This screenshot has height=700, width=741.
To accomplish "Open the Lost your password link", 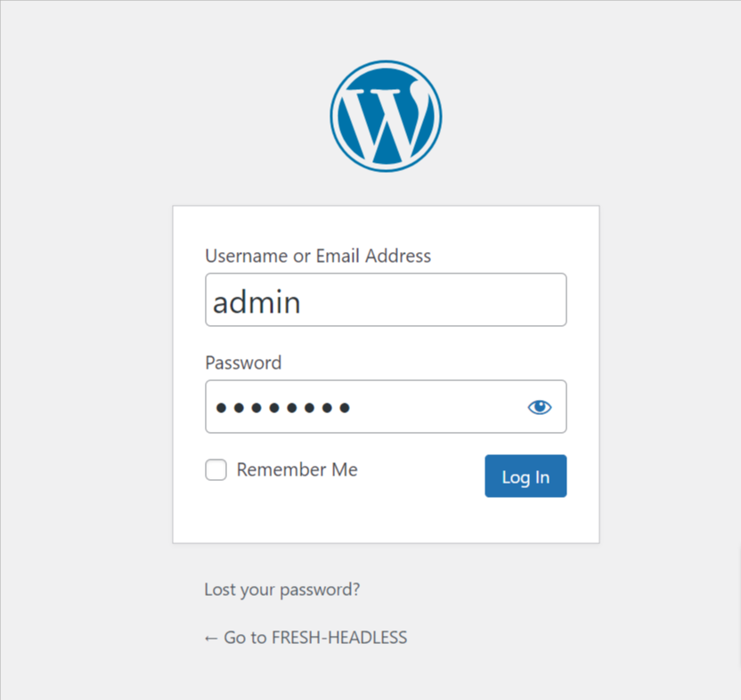I will (282, 590).
